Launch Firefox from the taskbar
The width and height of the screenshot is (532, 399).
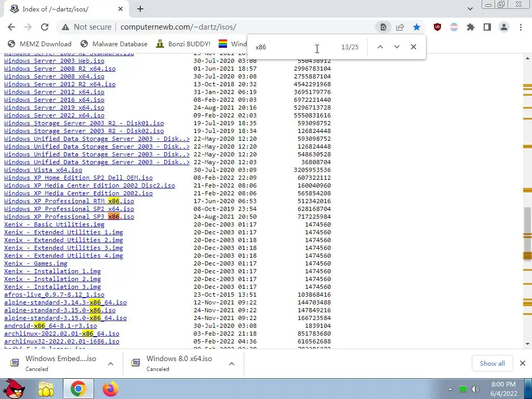[x=111, y=389]
